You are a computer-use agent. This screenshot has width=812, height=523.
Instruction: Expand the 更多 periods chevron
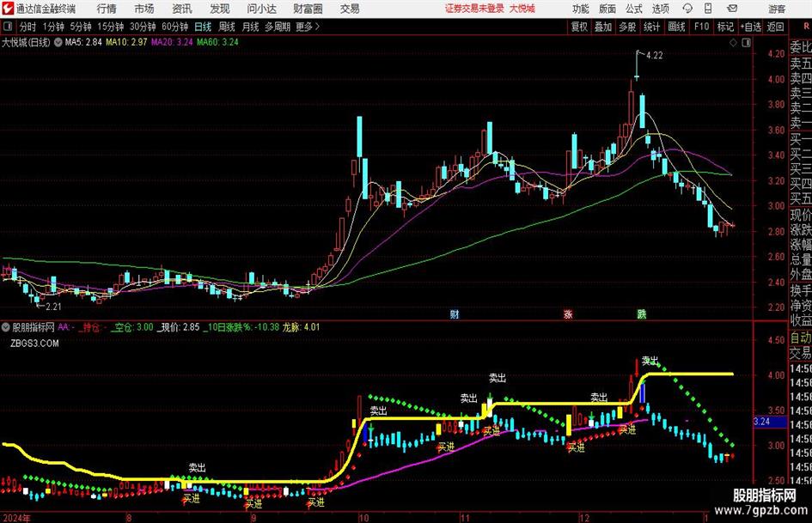point(317,27)
